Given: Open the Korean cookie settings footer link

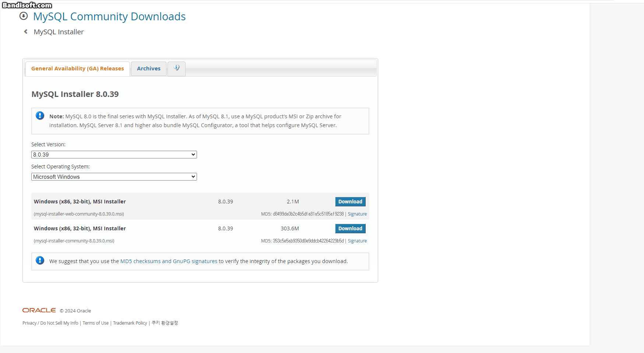Looking at the screenshot, I should [165, 323].
